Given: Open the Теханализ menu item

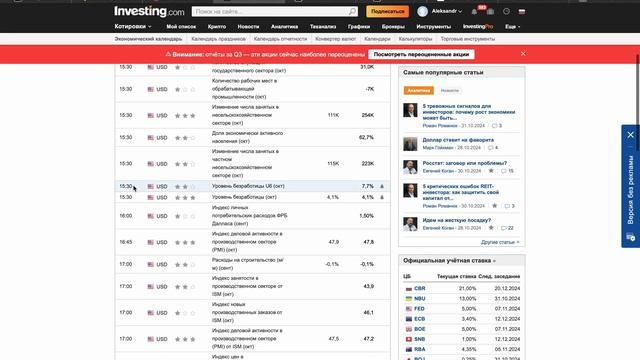Looking at the screenshot, I should [323, 27].
